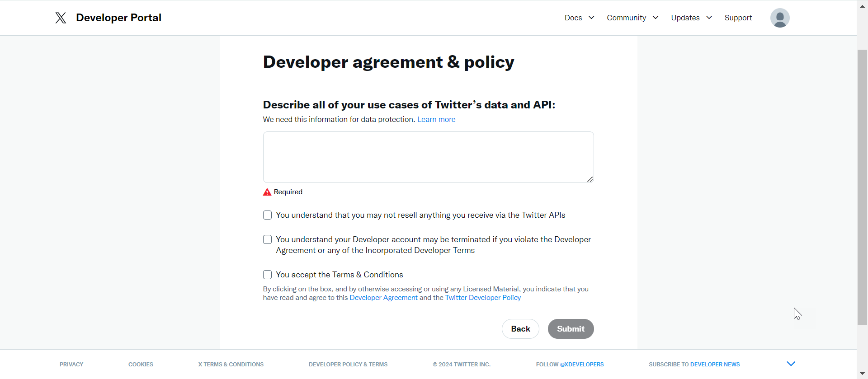Image resolution: width=868 pixels, height=379 pixels.
Task: Click the vertical scrollbar thumb
Action: tap(862, 187)
